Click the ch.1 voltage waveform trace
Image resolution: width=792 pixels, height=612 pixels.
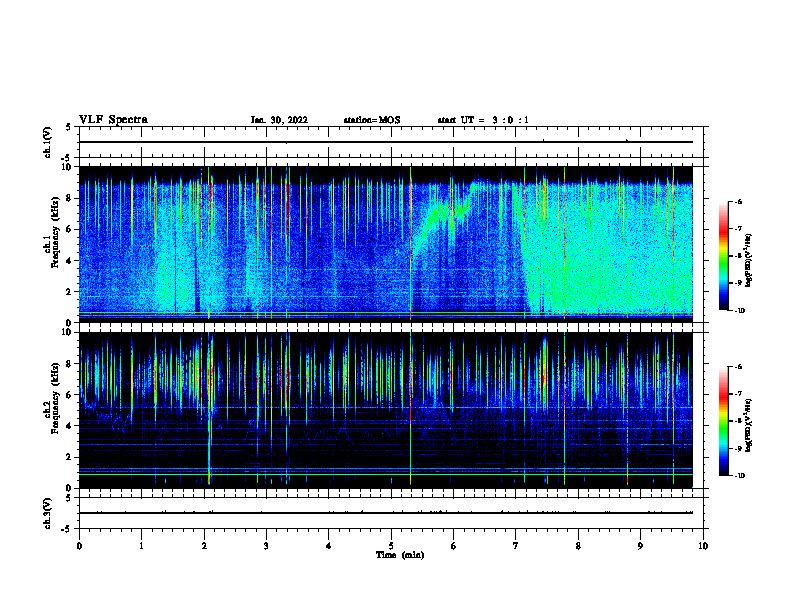386,142
